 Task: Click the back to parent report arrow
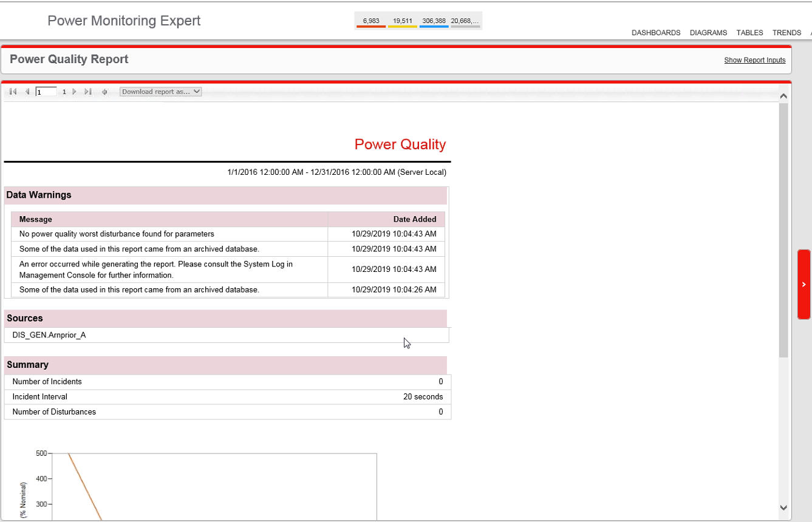[104, 92]
